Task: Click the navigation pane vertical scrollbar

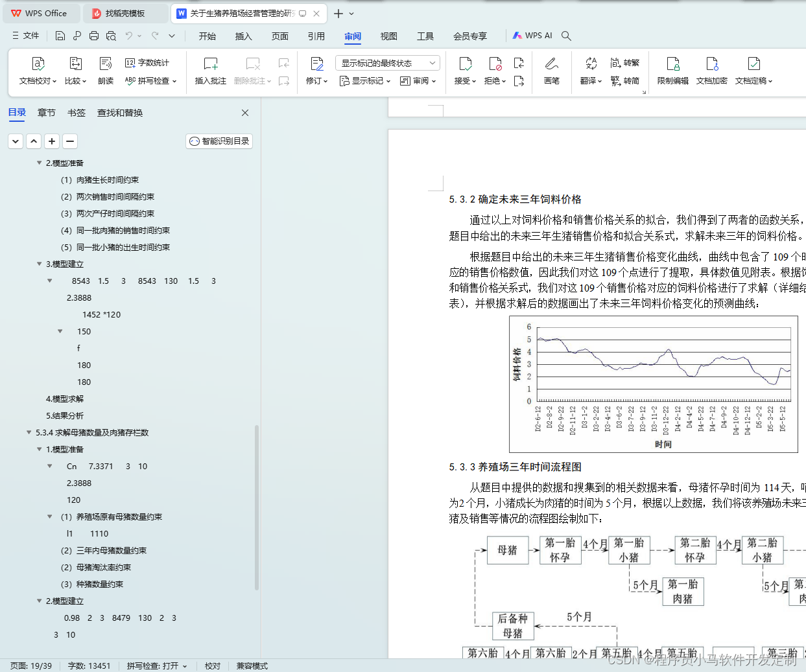Action: click(257, 507)
